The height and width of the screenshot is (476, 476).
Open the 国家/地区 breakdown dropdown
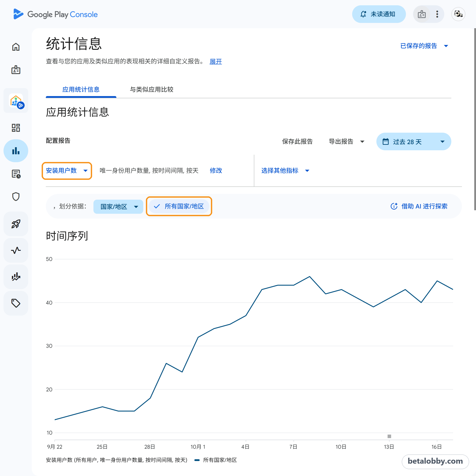click(x=118, y=206)
